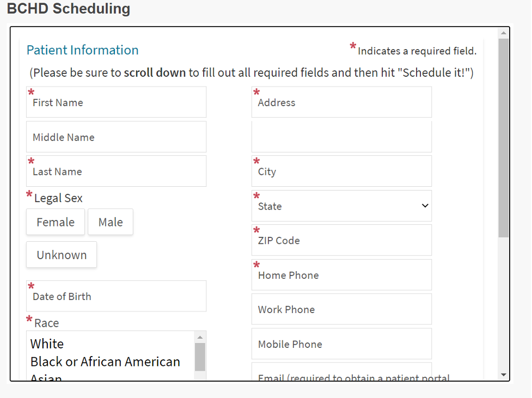
Task: Select Male as legal sex
Action: 111,222
